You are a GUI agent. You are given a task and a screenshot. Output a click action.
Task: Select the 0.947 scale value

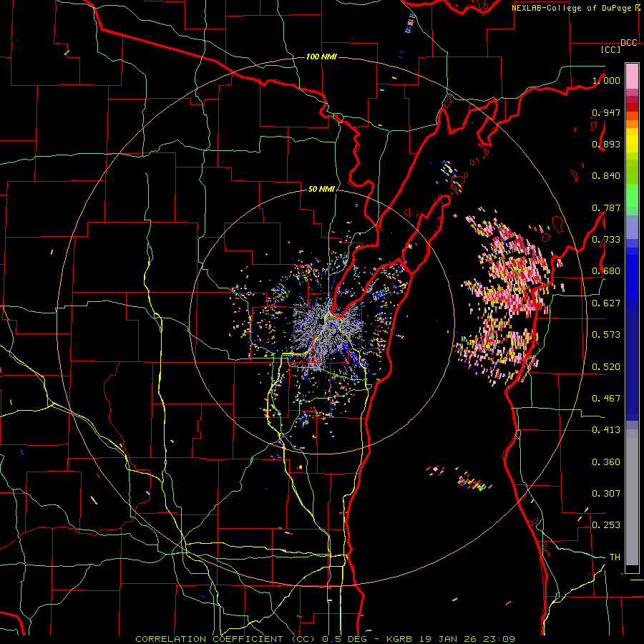606,112
